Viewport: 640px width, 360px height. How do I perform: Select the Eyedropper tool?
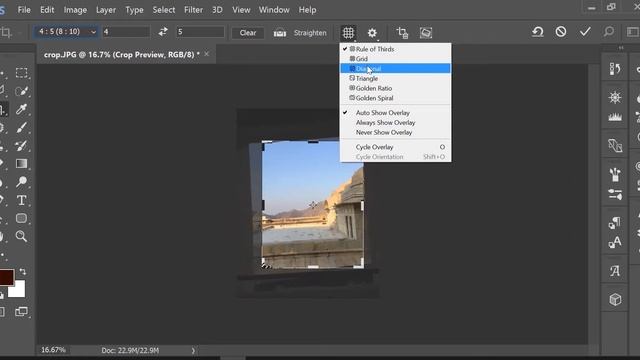coord(22,109)
